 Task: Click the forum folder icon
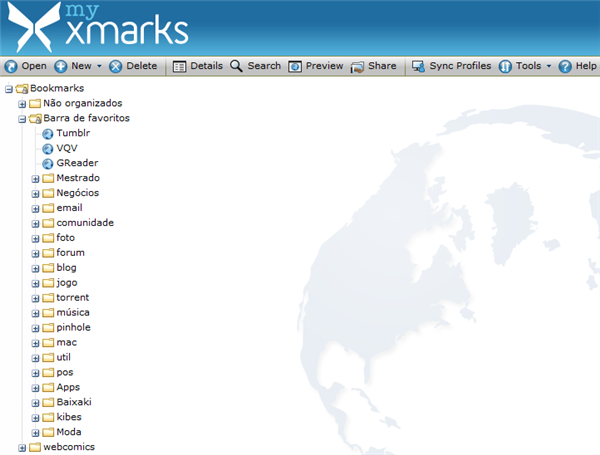coord(48,253)
